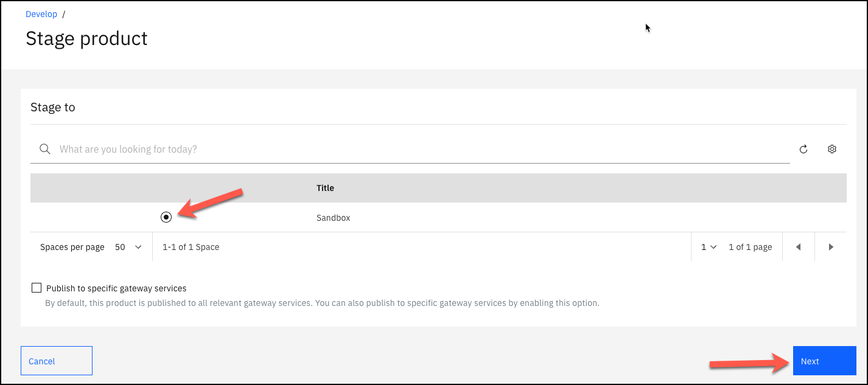Click the Sandbox row title
The width and height of the screenshot is (868, 385).
click(x=333, y=218)
